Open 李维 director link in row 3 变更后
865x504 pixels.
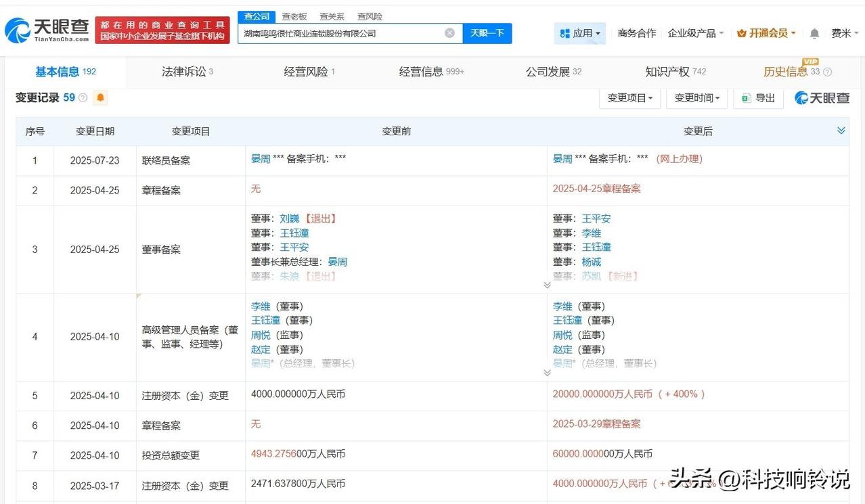[x=592, y=233]
